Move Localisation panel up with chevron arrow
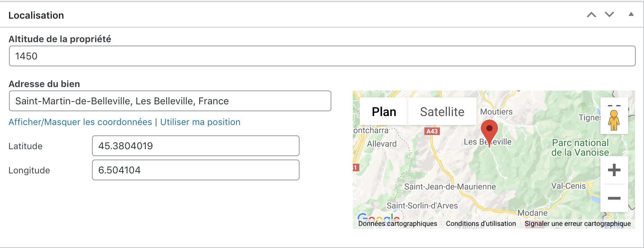644x248 pixels. 591,15
